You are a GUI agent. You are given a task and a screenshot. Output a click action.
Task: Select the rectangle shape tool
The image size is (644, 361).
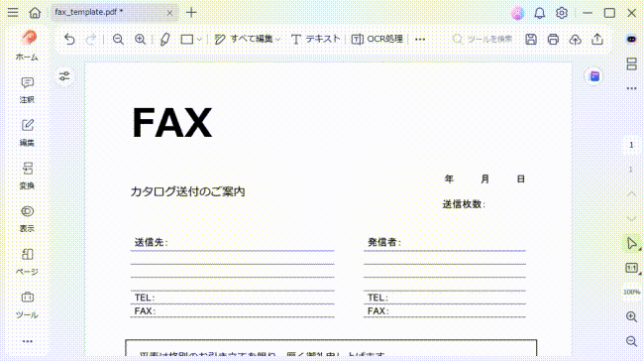[x=187, y=39]
